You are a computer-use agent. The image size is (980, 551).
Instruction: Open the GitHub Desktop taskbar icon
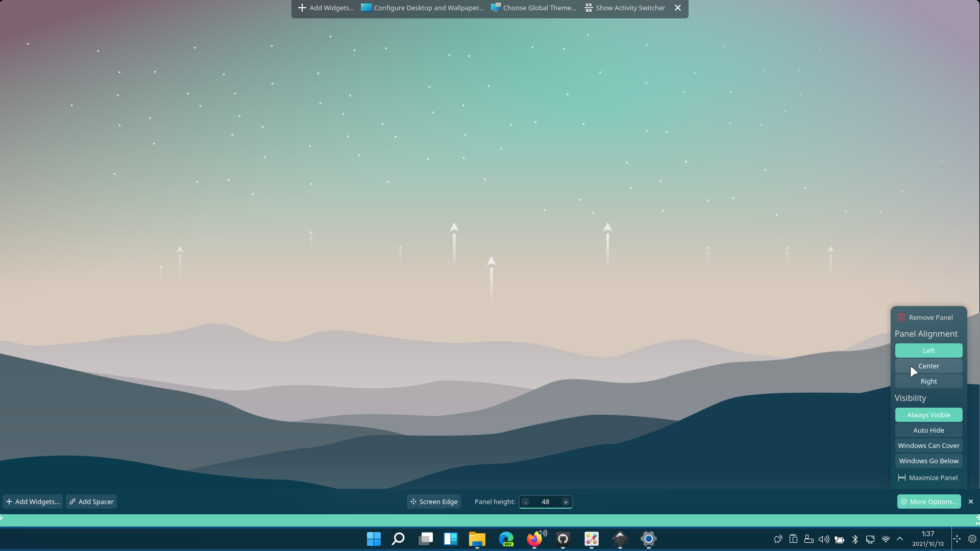[563, 539]
